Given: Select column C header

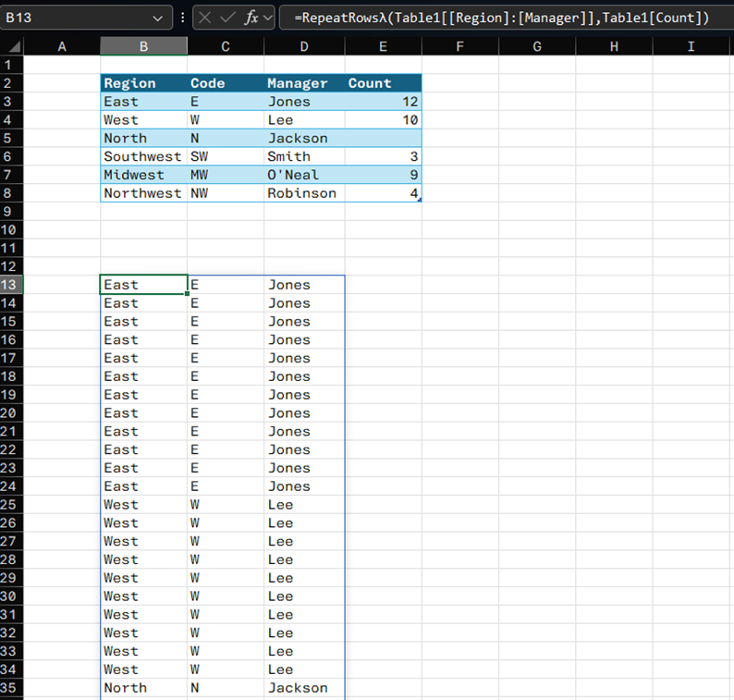Looking at the screenshot, I should coord(226,46).
